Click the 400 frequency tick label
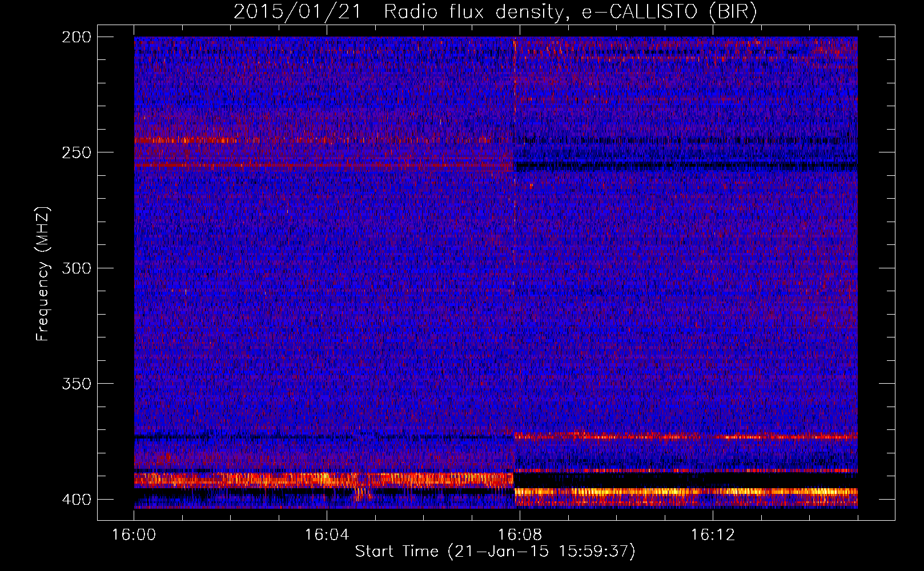Viewport: 924px width, 571px height. coord(77,499)
